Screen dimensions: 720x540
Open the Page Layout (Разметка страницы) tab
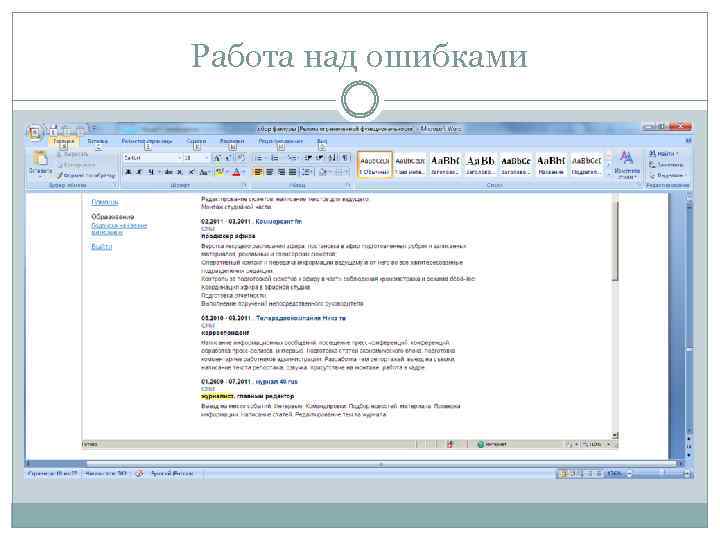[147, 141]
